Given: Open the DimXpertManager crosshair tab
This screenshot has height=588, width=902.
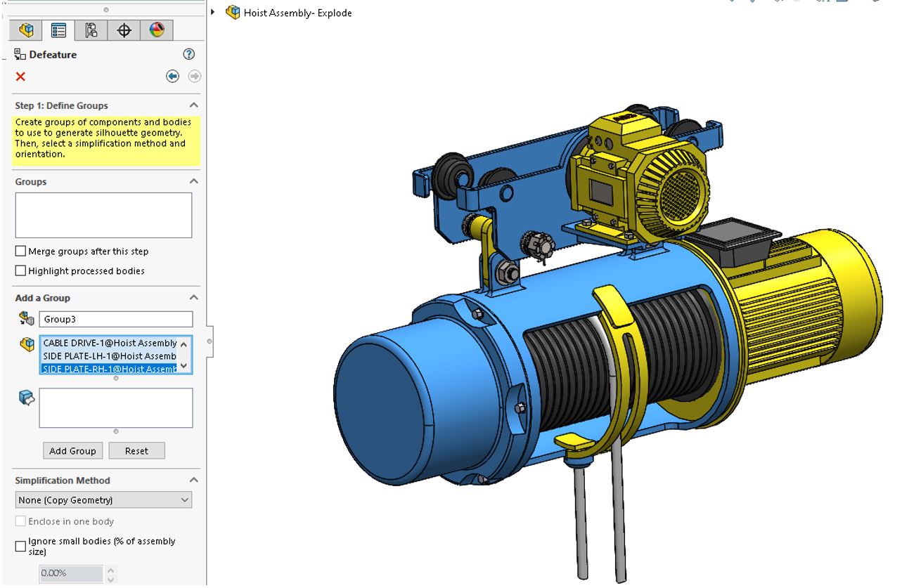Looking at the screenshot, I should tap(124, 30).
